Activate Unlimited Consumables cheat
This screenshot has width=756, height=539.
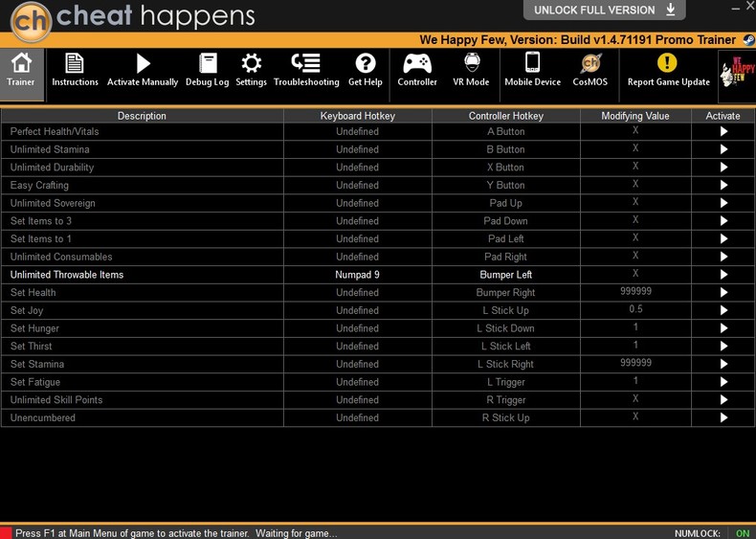point(723,257)
